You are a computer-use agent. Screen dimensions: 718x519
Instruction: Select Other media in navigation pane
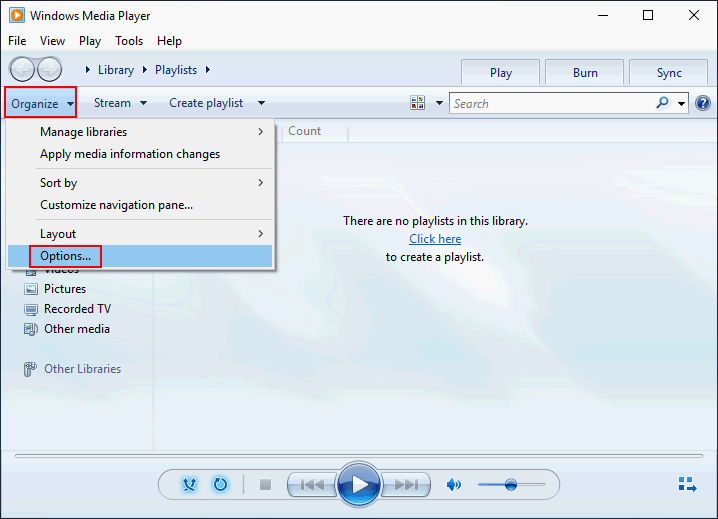click(76, 329)
